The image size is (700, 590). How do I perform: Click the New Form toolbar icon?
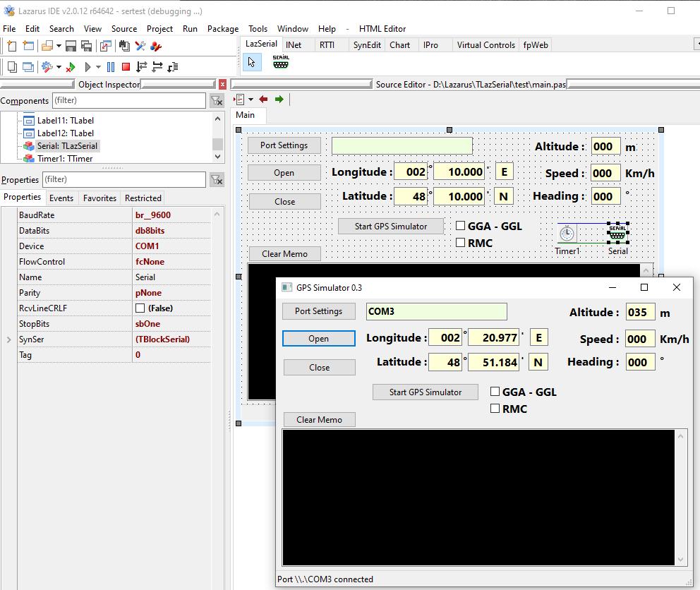click(x=28, y=46)
